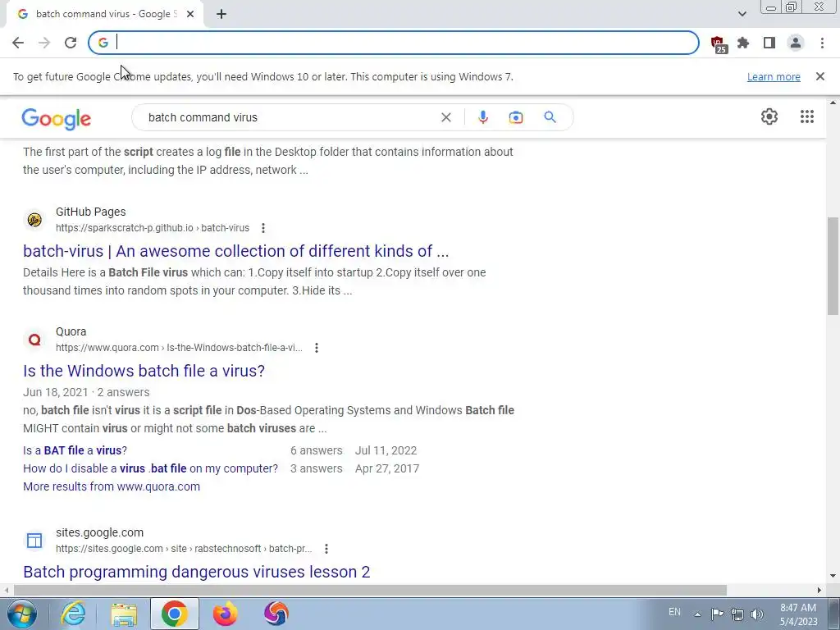840x630 pixels.
Task: Open options for the Quora result
Action: (317, 348)
